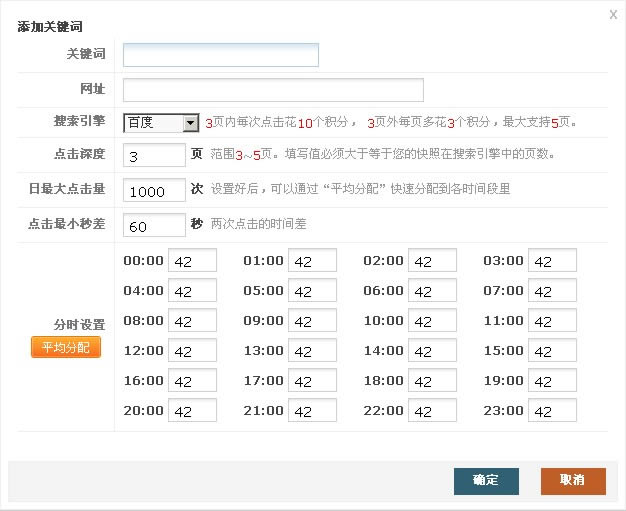Select the 03:00 time slot field
Image resolution: width=626 pixels, height=511 pixels.
point(552,261)
